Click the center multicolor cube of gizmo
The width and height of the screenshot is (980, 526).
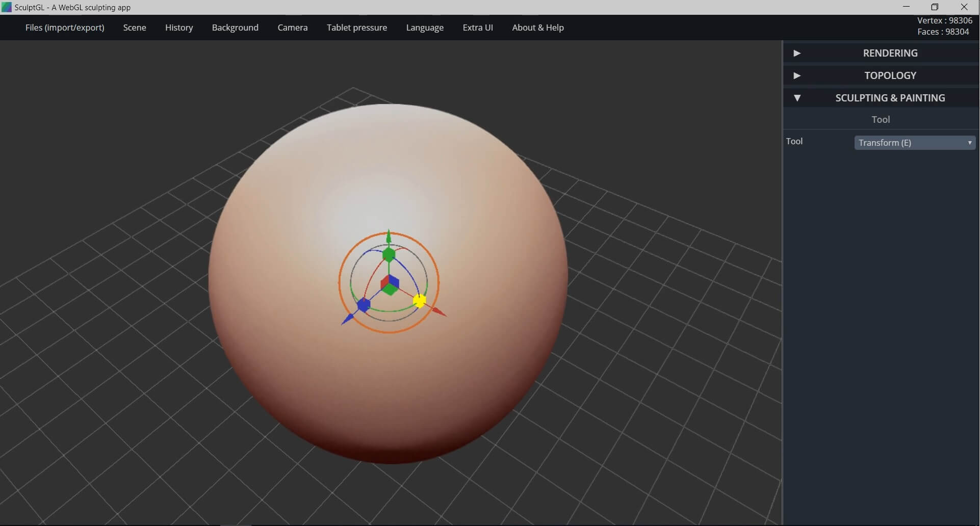tap(390, 285)
